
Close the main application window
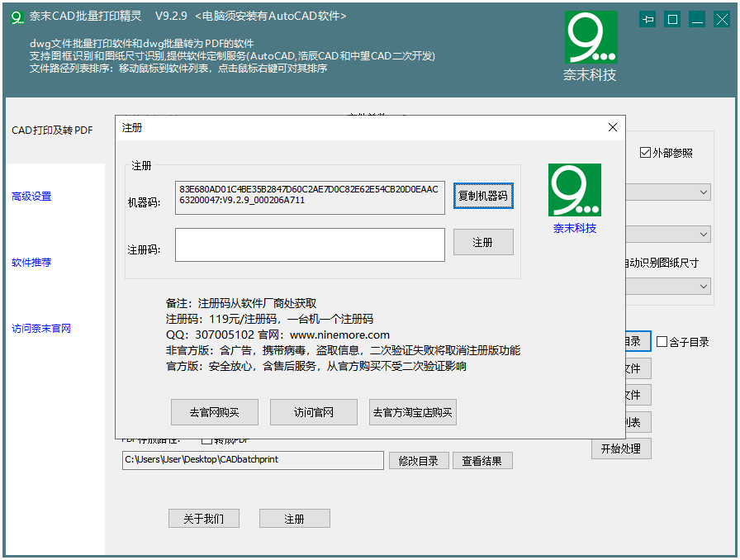(x=722, y=19)
